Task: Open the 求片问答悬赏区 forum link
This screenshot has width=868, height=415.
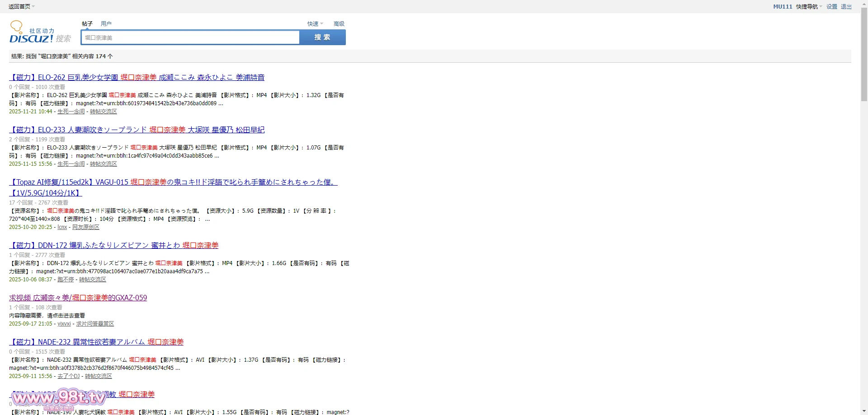Action: pyautogui.click(x=95, y=324)
